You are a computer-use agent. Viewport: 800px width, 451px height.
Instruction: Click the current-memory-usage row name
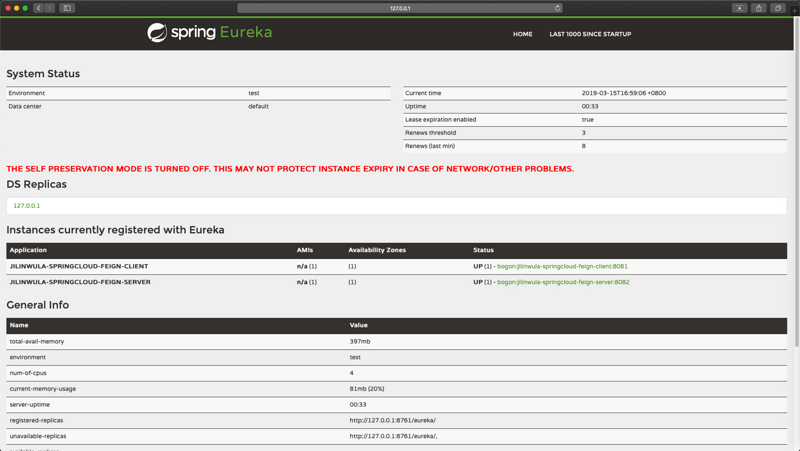coord(43,389)
